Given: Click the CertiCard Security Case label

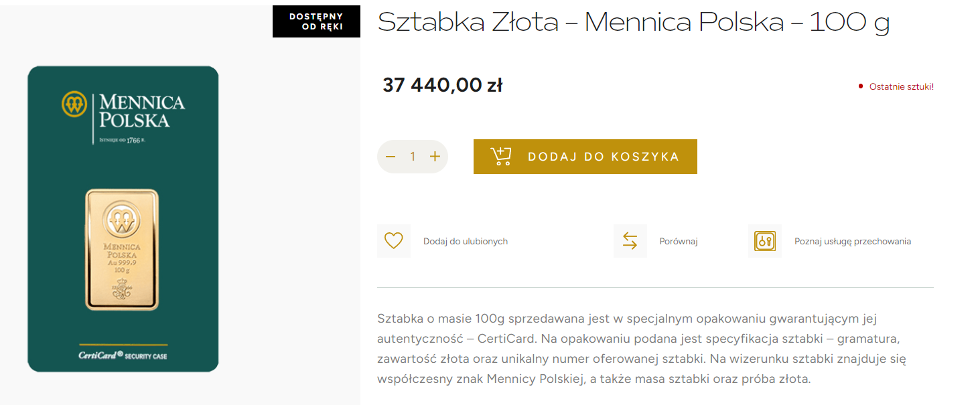Looking at the screenshot, I should pyautogui.click(x=123, y=355).
